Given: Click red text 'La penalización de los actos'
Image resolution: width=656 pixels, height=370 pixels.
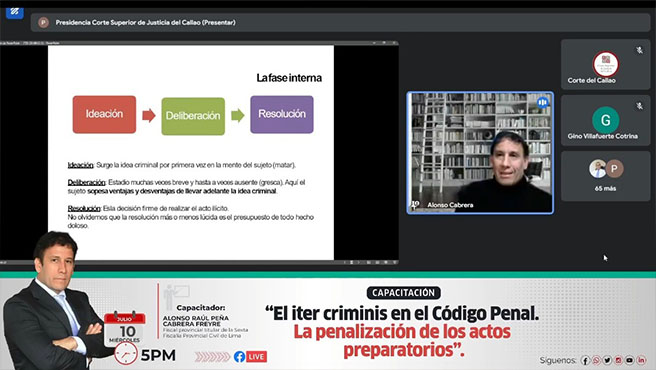Looking at the screenshot, I should pos(402,331).
